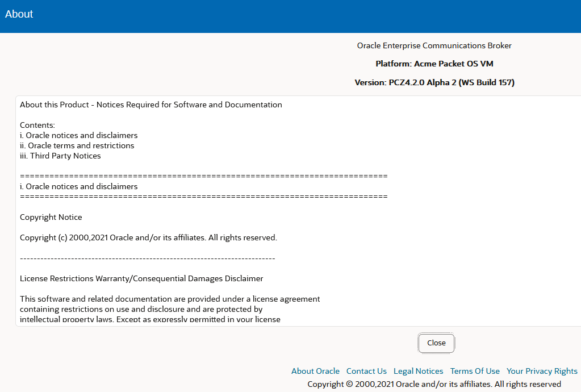Click the Close button

tap(436, 343)
